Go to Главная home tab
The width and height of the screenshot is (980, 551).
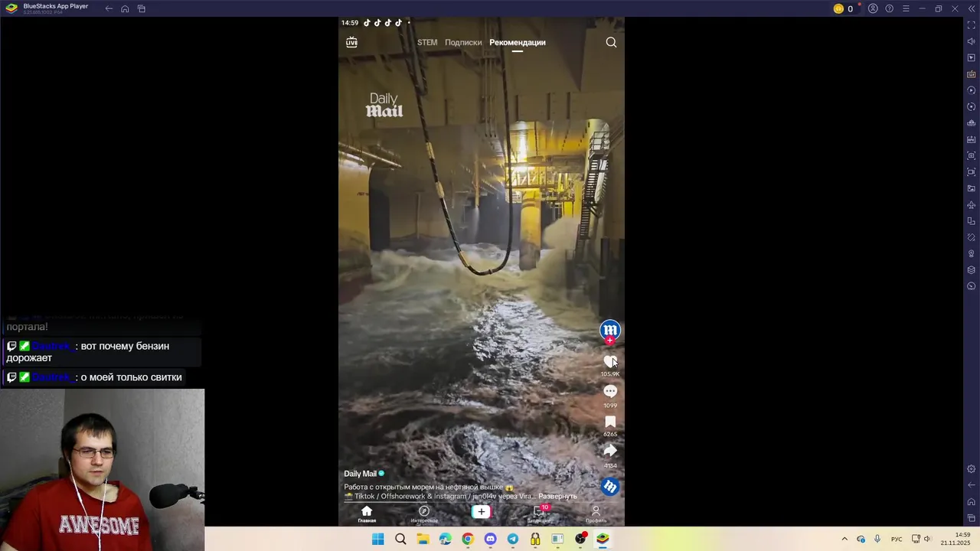coord(367,514)
